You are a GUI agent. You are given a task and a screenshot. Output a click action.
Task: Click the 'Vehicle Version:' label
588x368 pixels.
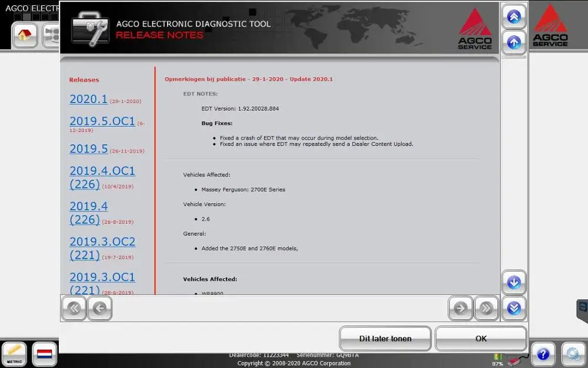point(205,204)
